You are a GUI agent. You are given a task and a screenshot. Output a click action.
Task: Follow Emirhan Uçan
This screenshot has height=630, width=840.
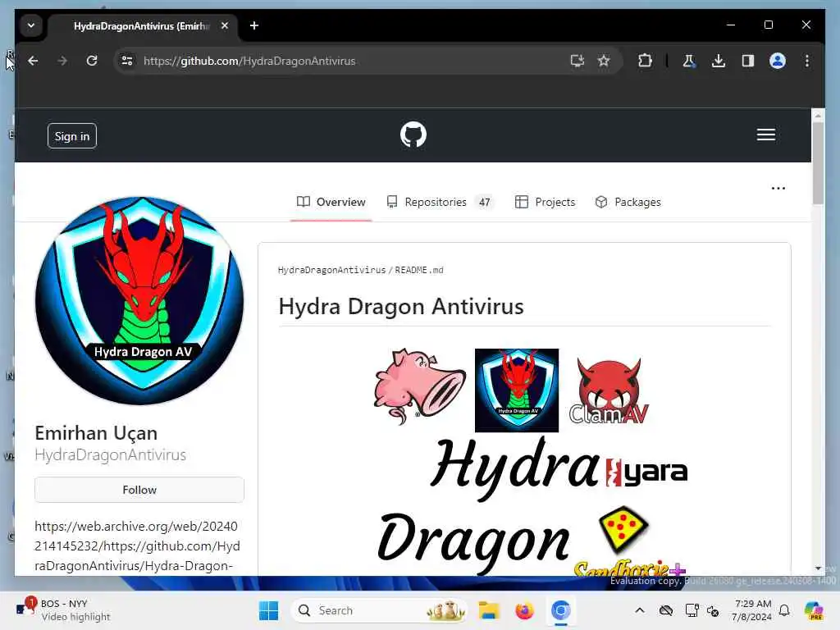pos(139,490)
